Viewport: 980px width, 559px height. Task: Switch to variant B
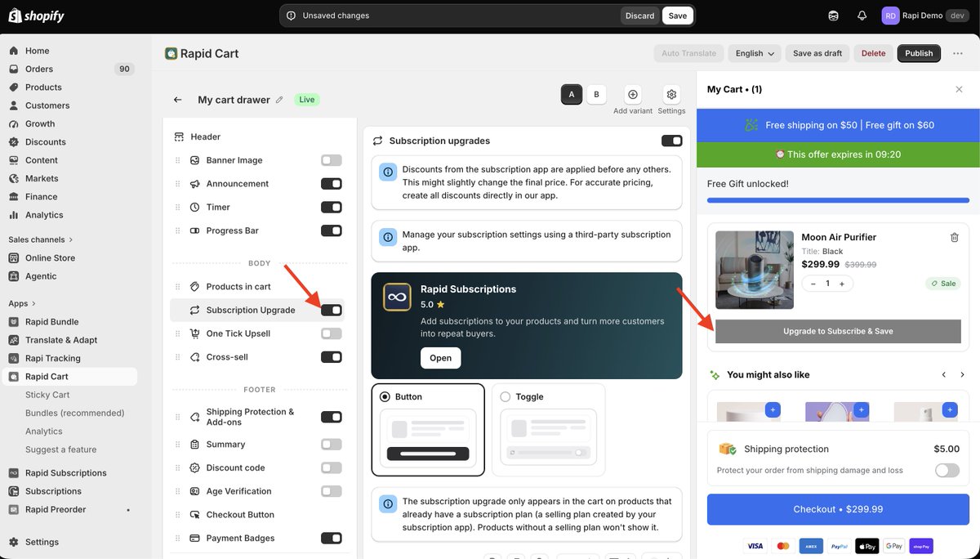pos(596,95)
